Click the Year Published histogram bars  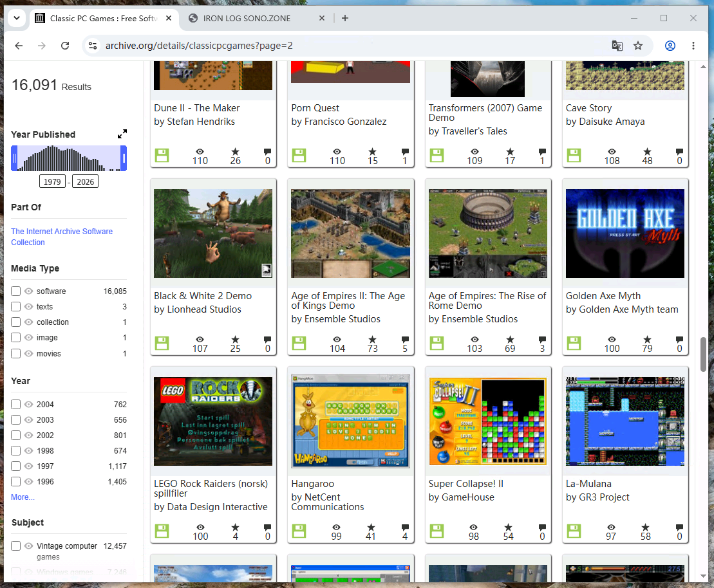click(69, 158)
